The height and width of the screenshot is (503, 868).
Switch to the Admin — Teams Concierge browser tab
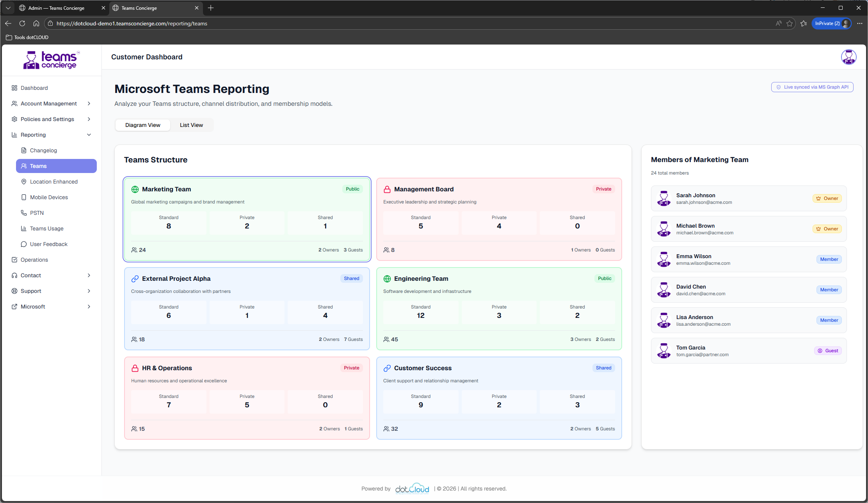pyautogui.click(x=57, y=8)
